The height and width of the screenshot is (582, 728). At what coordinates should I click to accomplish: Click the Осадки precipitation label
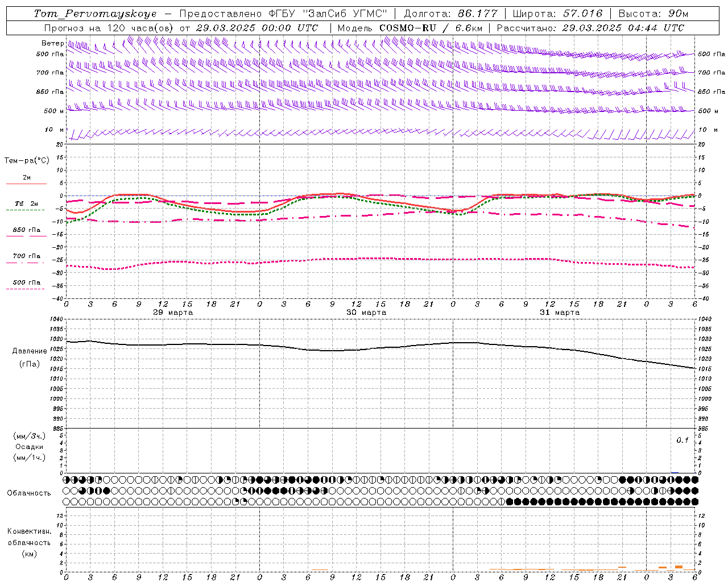click(x=30, y=447)
